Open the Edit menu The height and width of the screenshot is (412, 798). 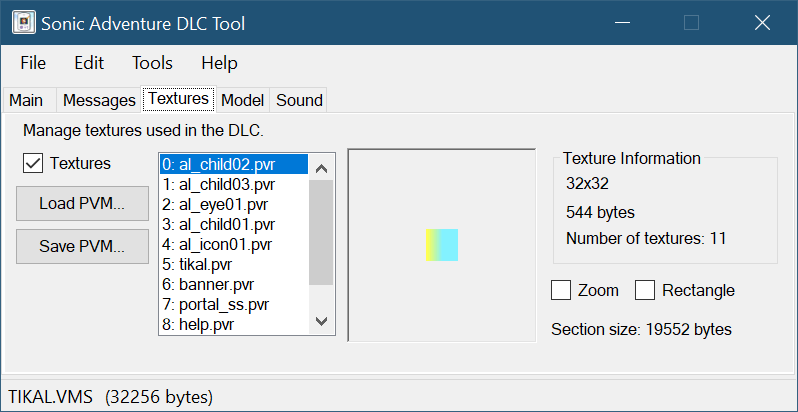pos(89,63)
